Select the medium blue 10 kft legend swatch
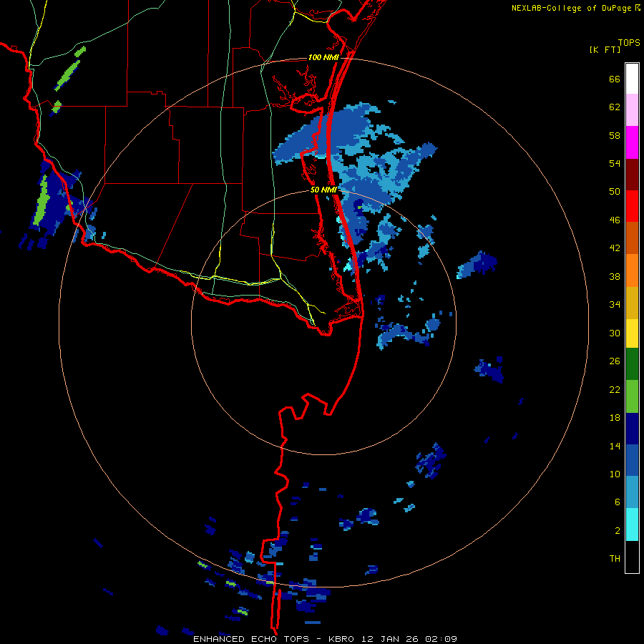This screenshot has width=644, height=644. pos(632,460)
